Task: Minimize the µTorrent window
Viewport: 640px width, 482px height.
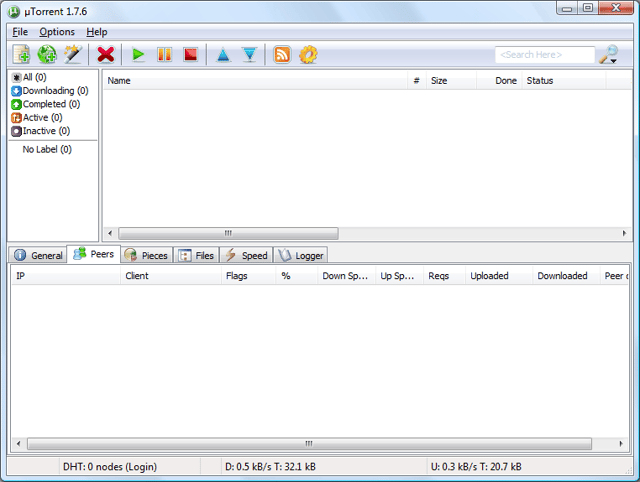Action: (567, 8)
